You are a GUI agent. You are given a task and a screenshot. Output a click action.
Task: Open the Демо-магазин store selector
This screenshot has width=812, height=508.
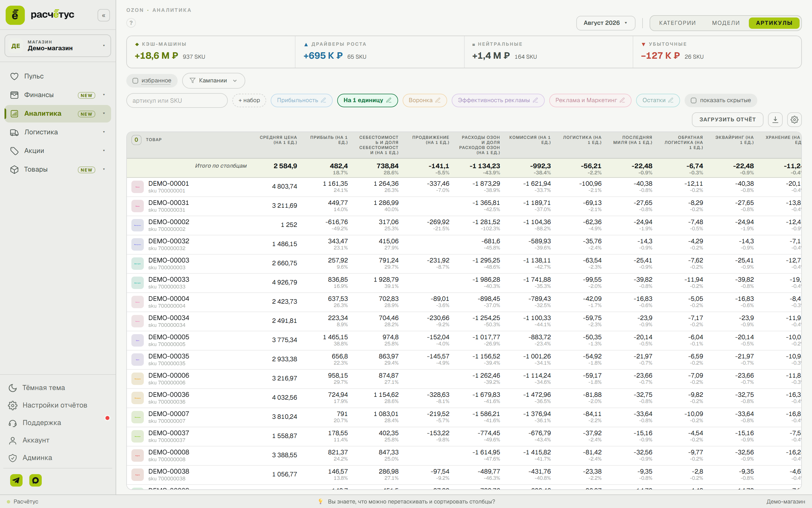58,46
